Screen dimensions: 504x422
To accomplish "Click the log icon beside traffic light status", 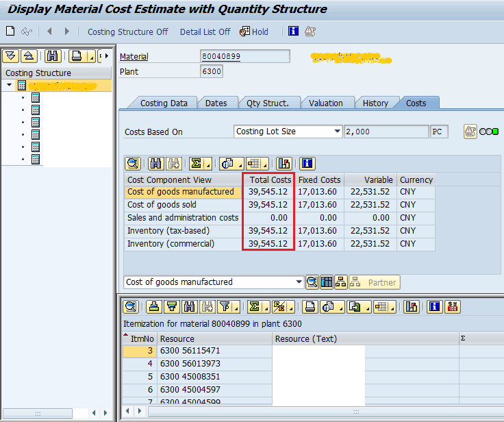I will point(470,132).
